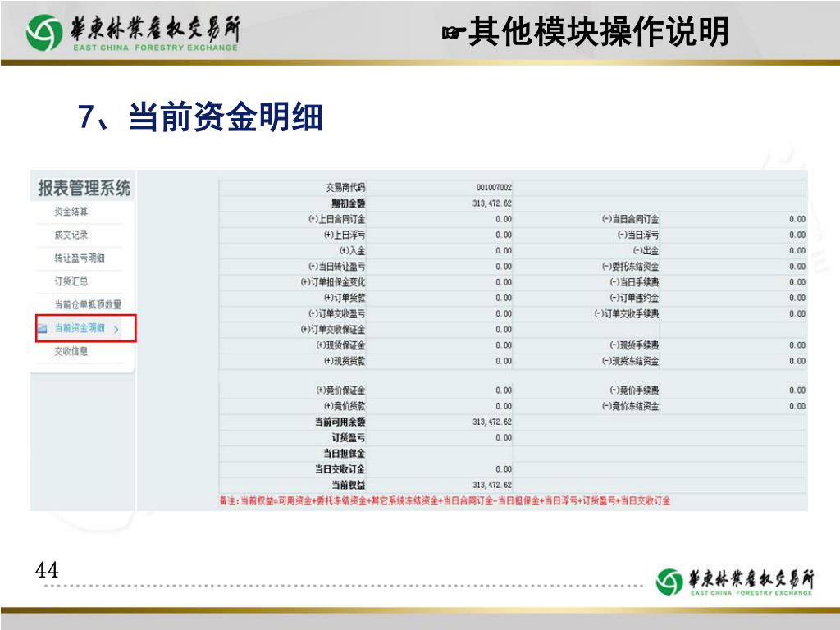Click the 当日交收订金 row label
Image resolution: width=840 pixels, height=630 pixels.
tap(340, 469)
